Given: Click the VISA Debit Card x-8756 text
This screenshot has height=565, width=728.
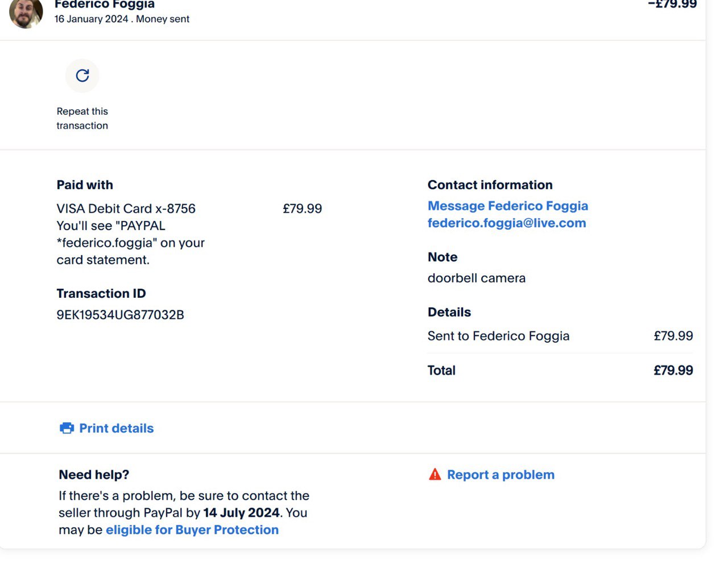Looking at the screenshot, I should coord(126,209).
